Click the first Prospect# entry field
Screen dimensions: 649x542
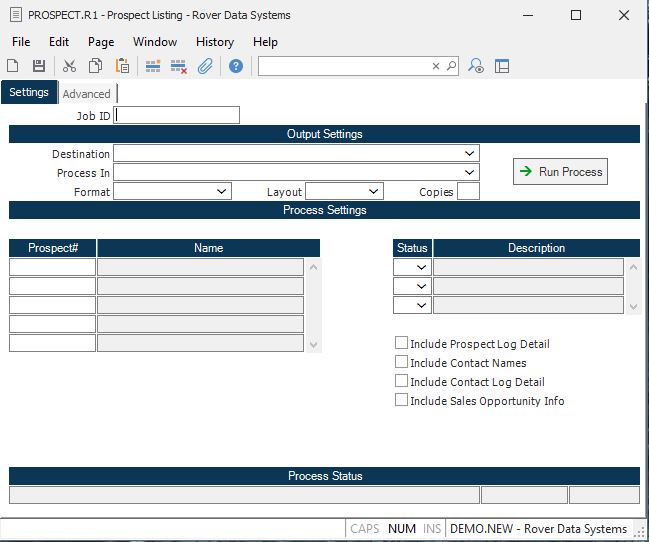pos(52,267)
